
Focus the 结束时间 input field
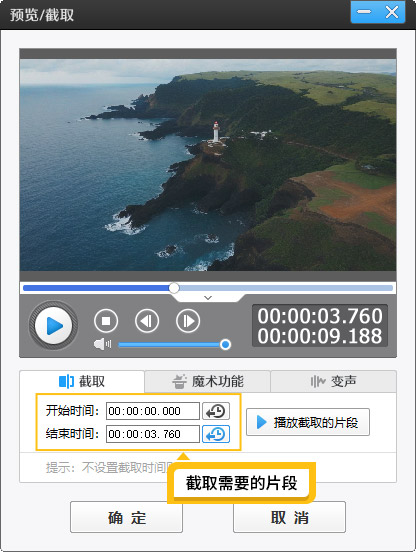(x=153, y=434)
